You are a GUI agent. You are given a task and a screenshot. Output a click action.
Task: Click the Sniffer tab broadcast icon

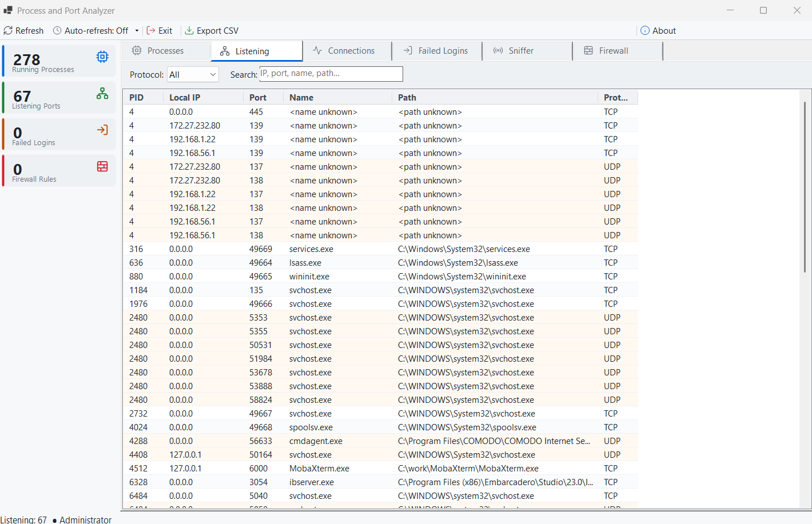click(x=498, y=50)
